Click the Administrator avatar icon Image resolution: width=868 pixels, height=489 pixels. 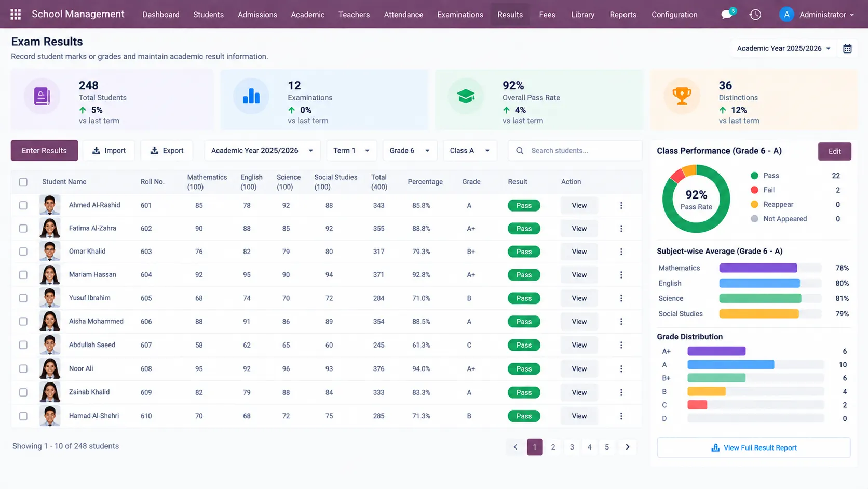pyautogui.click(x=786, y=15)
